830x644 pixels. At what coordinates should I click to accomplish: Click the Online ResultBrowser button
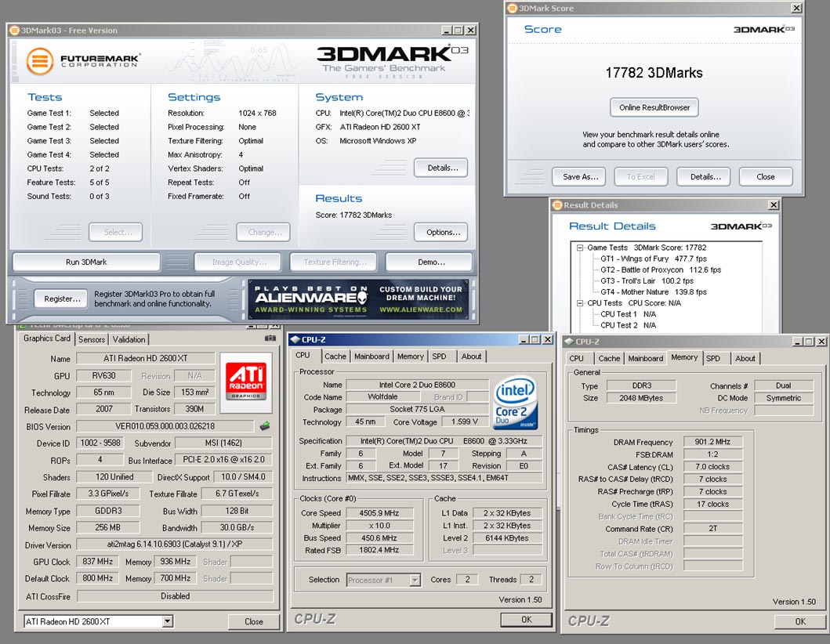coord(654,107)
